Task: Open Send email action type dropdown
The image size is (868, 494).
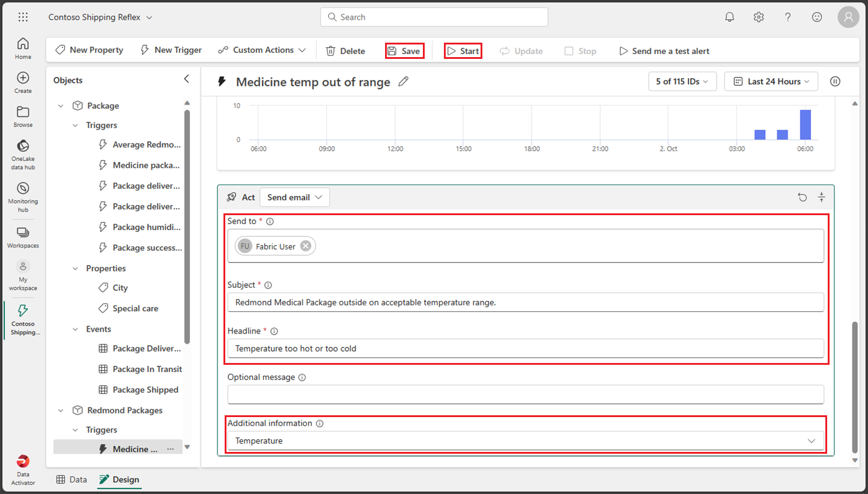Action: [x=294, y=197]
